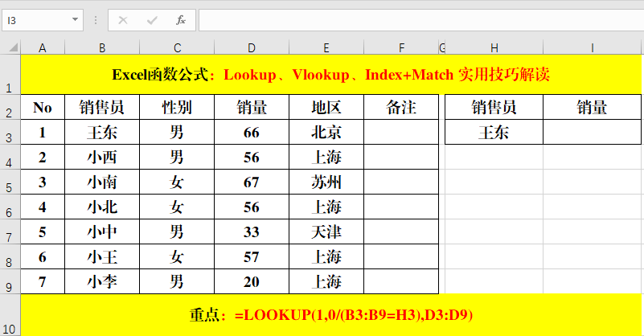Image resolution: width=644 pixels, height=336 pixels.
Task: Click the '性别' header cell
Action: pyautogui.click(x=177, y=107)
